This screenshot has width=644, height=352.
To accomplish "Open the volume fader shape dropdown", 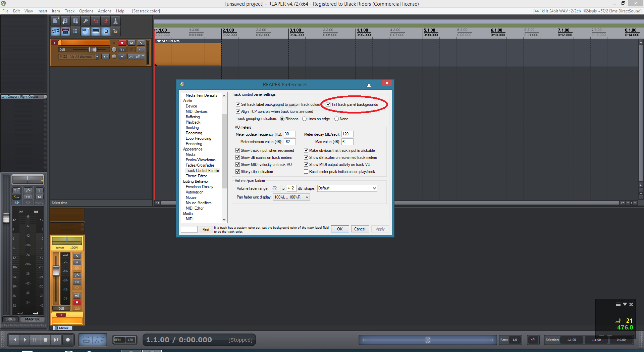I will coord(347,188).
